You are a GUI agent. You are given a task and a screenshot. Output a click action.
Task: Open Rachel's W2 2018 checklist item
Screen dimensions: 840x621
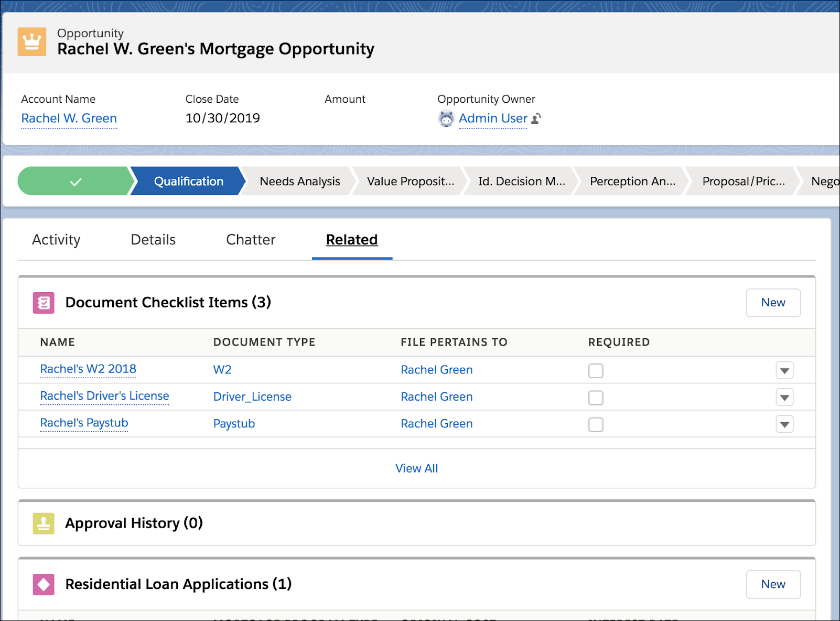[x=88, y=369]
